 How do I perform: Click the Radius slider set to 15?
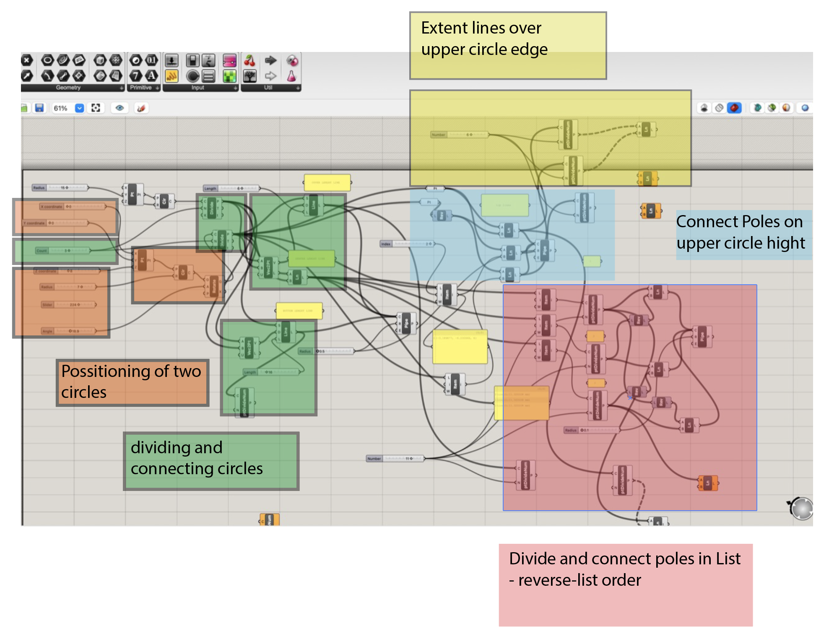pos(61,188)
